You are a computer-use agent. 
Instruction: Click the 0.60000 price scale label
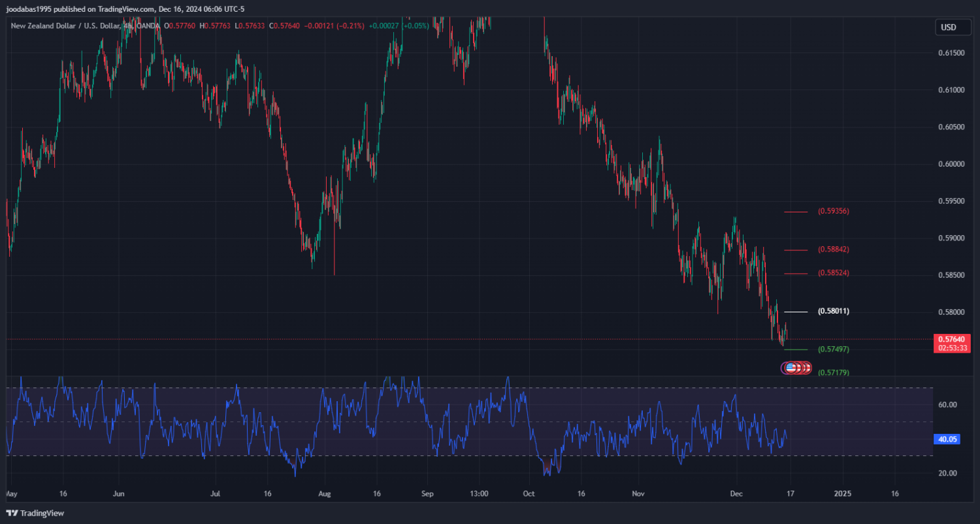point(952,164)
